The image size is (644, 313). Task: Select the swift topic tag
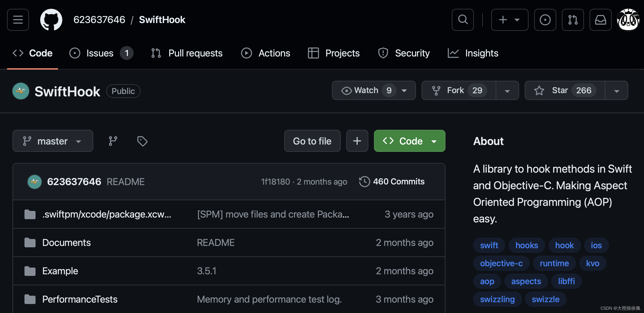tap(489, 245)
